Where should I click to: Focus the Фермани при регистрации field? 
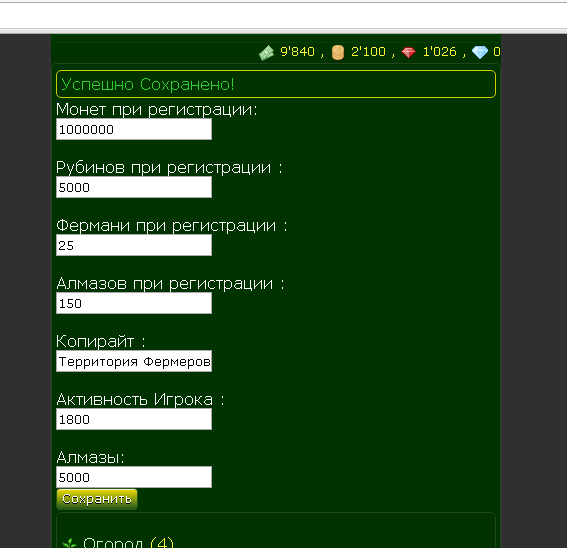pos(134,245)
